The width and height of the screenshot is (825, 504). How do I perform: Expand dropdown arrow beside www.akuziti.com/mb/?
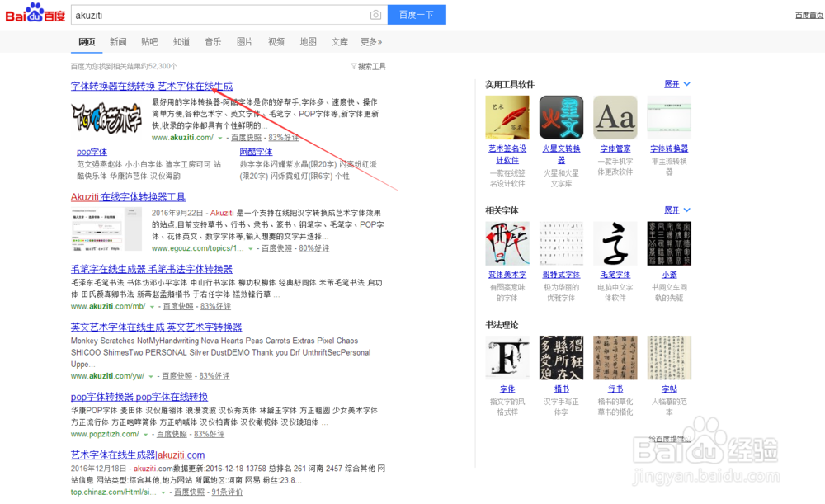152,307
